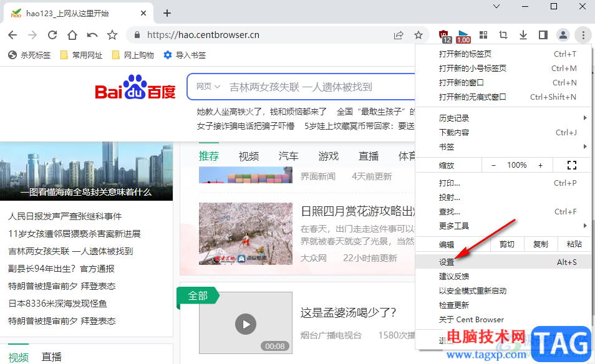Click the undo closed tab arrow icon

(x=92, y=36)
